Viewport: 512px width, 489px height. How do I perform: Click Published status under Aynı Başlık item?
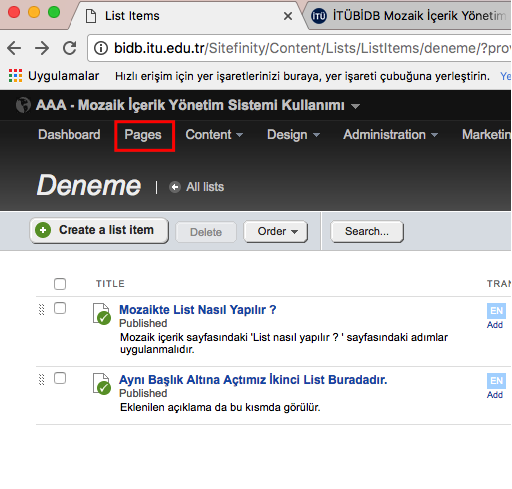tap(143, 393)
